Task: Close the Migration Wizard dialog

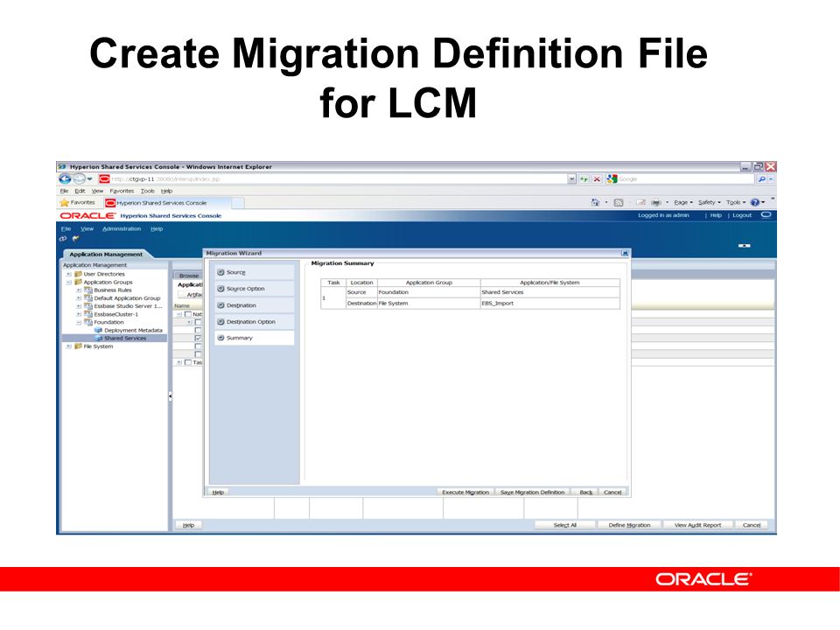Action: [625, 253]
